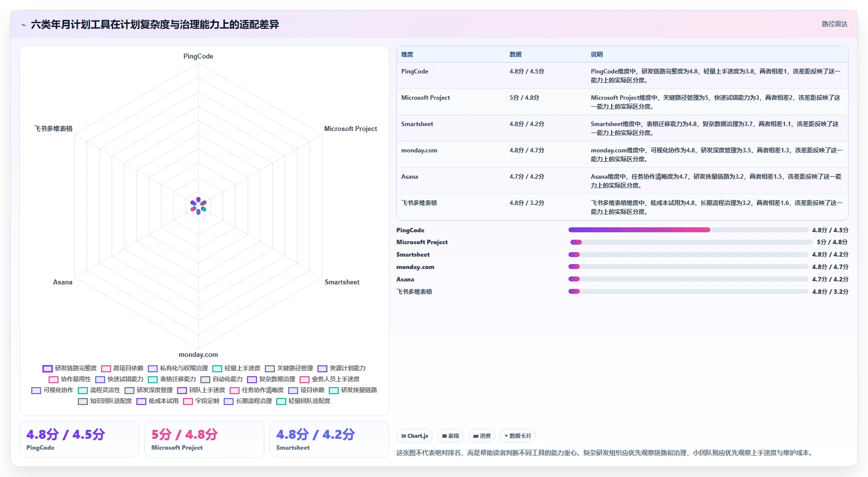The image size is (868, 477).
Task: Show or hide the 团队上手速度 series
Action: coord(201,390)
